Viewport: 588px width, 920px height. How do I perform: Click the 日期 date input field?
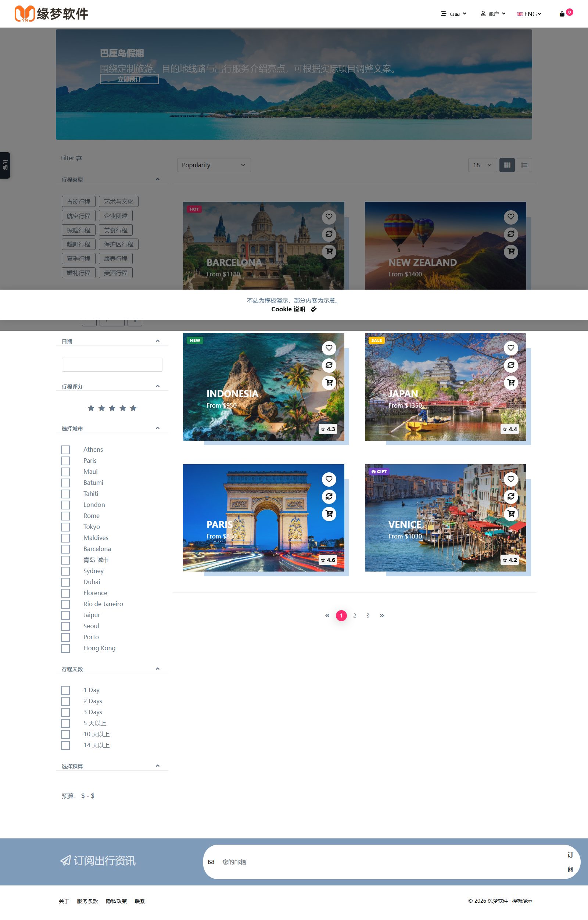pyautogui.click(x=112, y=365)
